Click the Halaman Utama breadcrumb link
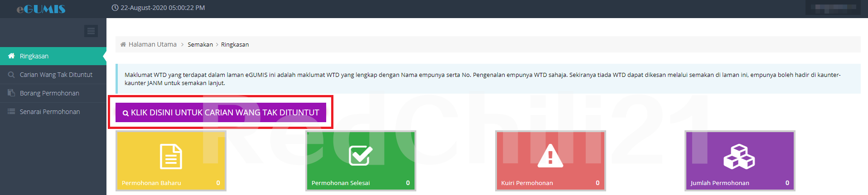Screen dimensions: 868x195 click(152, 44)
